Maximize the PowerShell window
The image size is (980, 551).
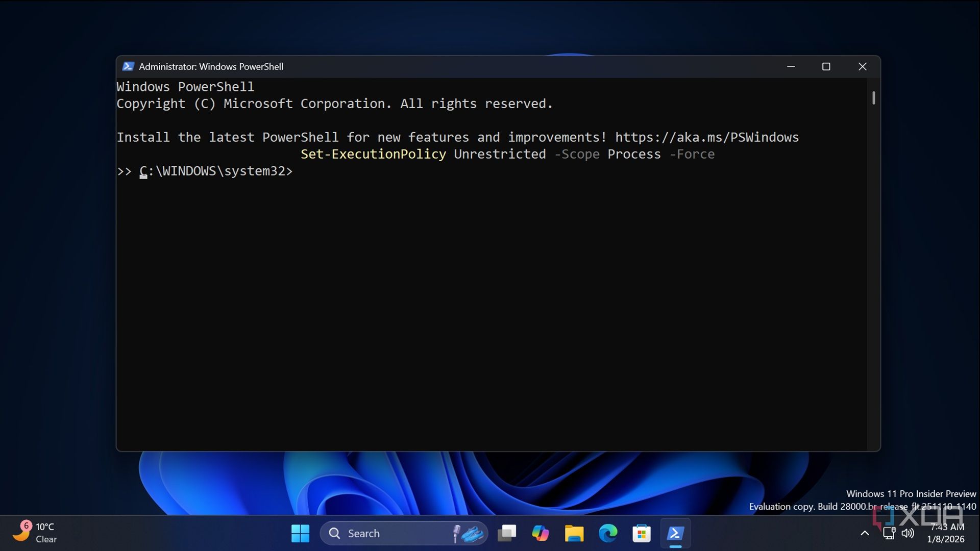tap(826, 67)
